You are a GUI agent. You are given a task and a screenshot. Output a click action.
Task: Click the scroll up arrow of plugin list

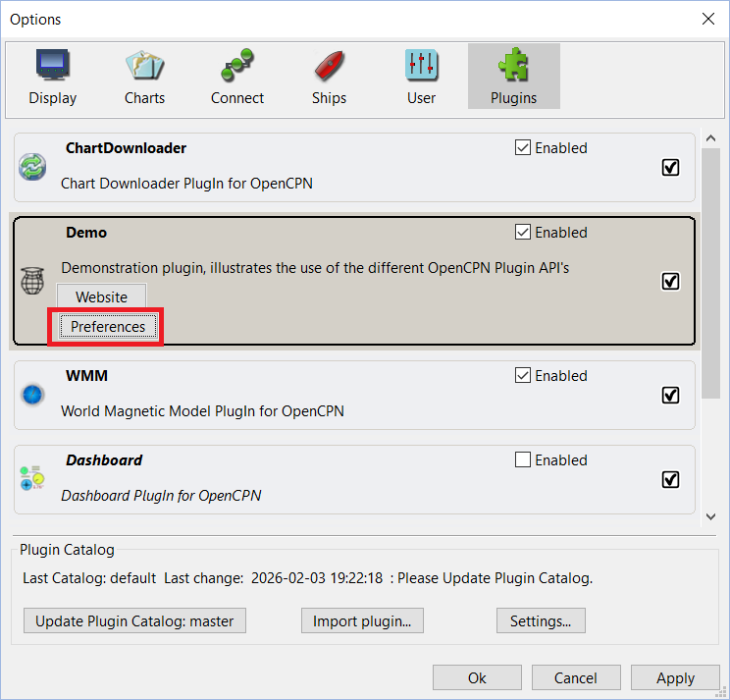pyautogui.click(x=710, y=137)
